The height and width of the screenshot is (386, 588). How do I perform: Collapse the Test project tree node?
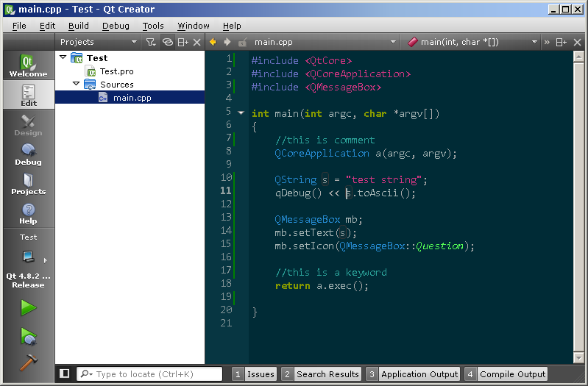click(x=63, y=57)
